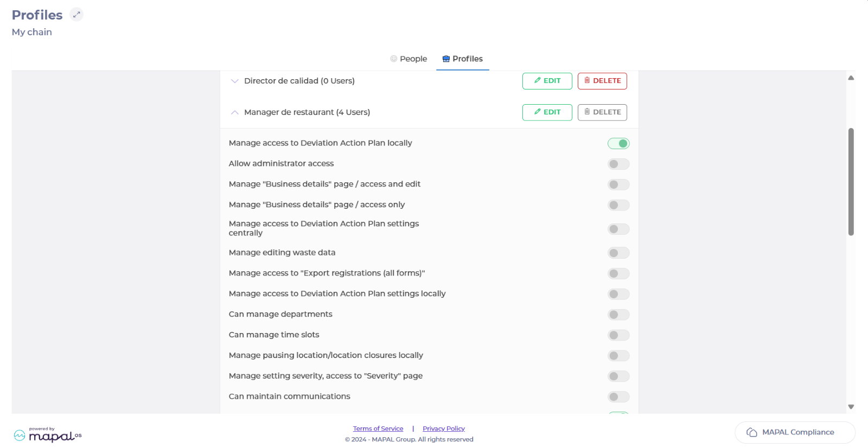Click the scrollbar up arrow

[851, 78]
